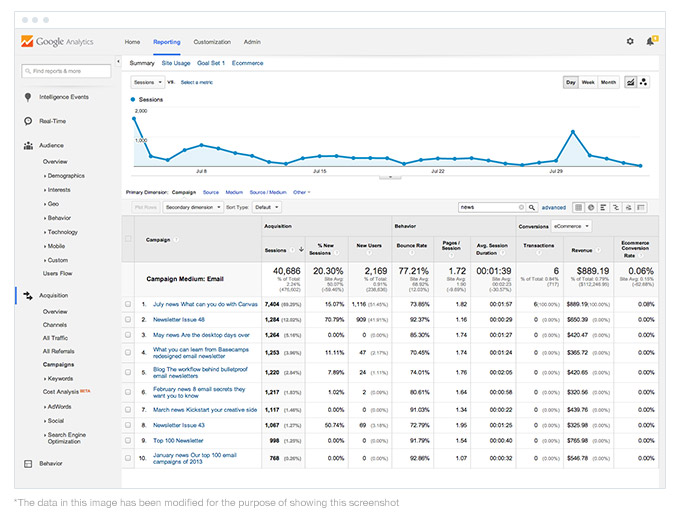
Task: Open the notifications bell icon
Action: click(650, 41)
